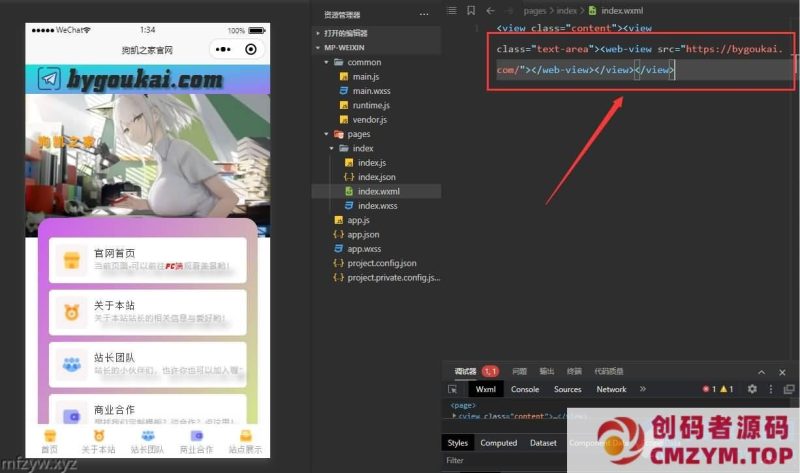Screen dimensions: 800x473
Task: Open the resource manager more options dots
Action: click(x=424, y=14)
